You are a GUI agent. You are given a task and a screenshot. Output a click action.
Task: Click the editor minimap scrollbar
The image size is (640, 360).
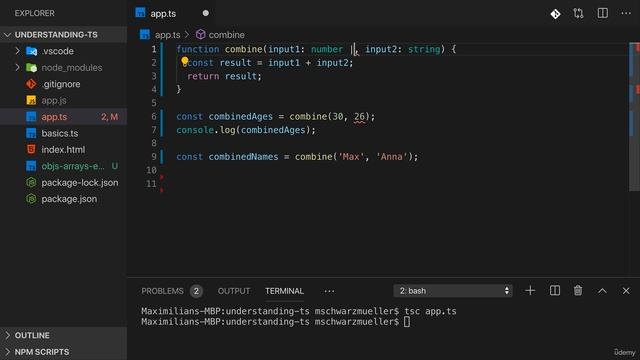coord(634,116)
